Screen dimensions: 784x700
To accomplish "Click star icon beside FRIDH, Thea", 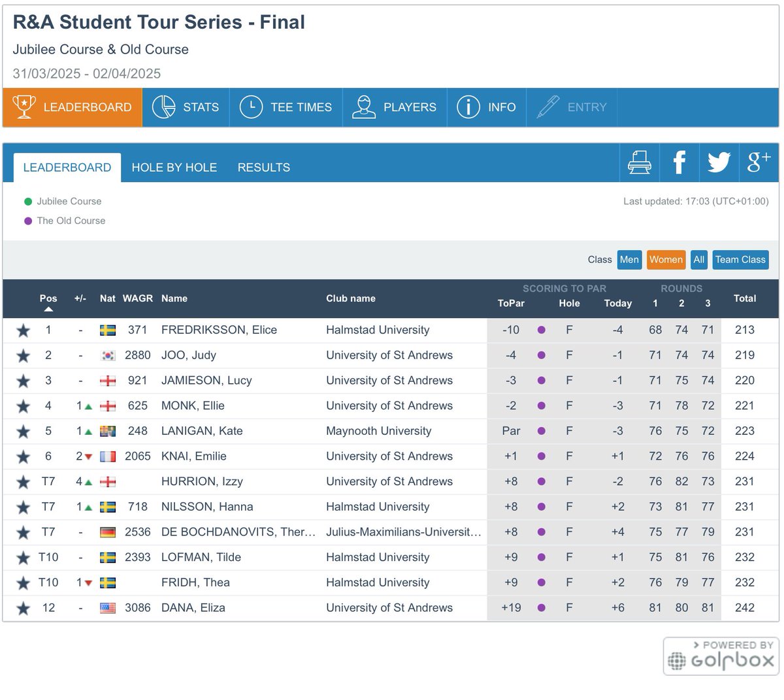I will point(24,583).
